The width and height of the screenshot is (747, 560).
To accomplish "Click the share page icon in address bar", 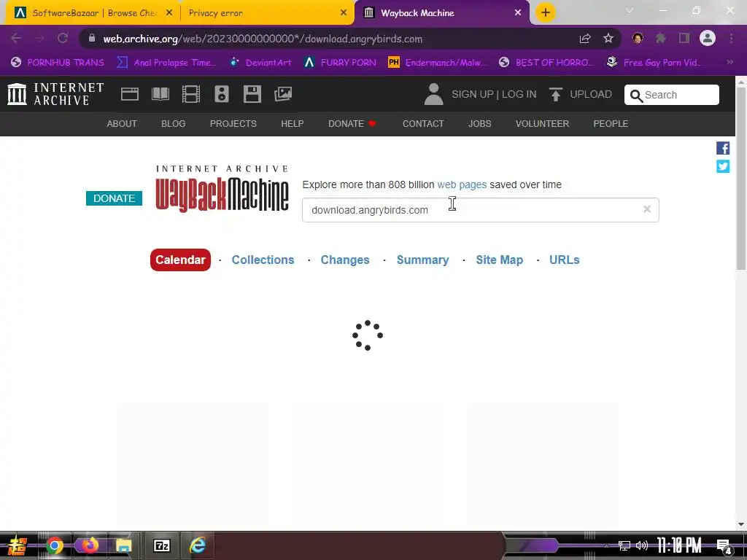I will [x=585, y=39].
